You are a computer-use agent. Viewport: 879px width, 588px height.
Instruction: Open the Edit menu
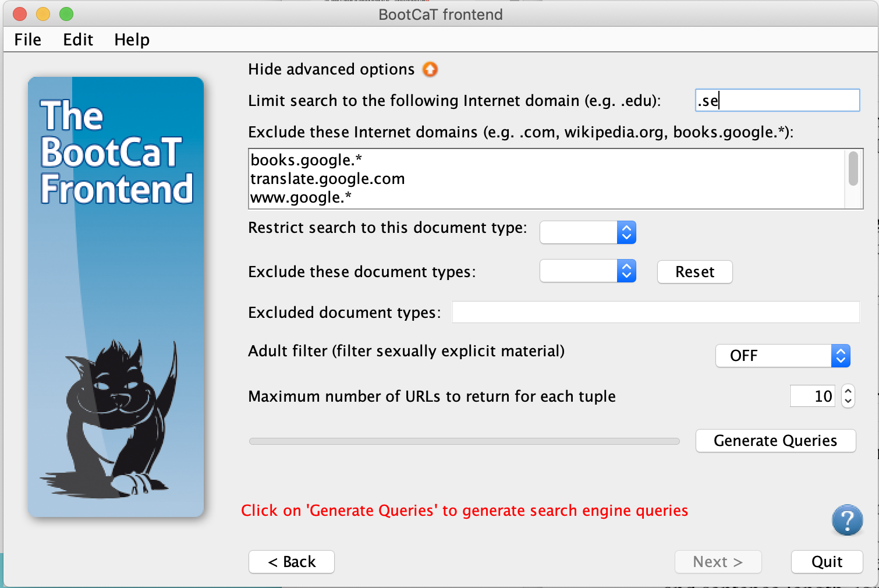click(78, 40)
